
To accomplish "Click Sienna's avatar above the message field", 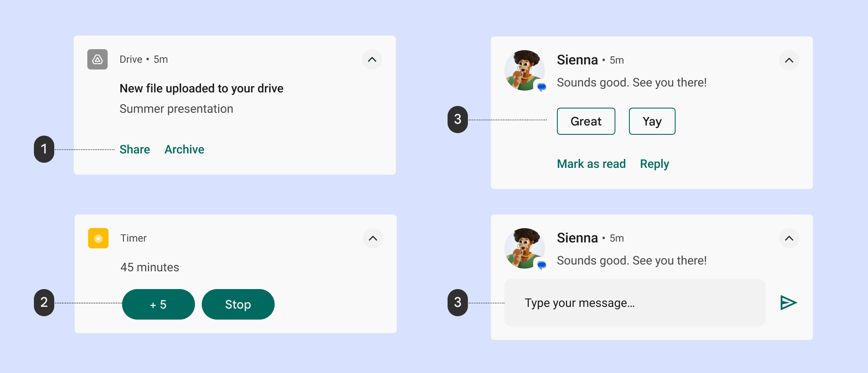I will [x=524, y=248].
